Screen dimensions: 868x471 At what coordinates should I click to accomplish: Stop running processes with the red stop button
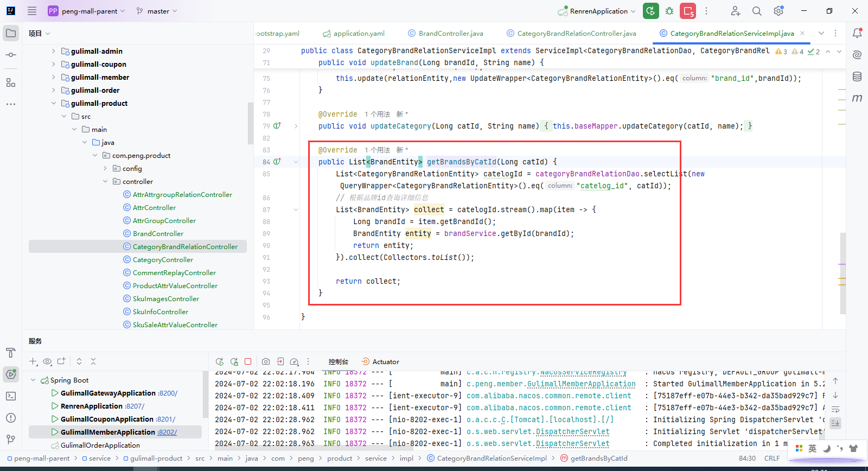688,11
